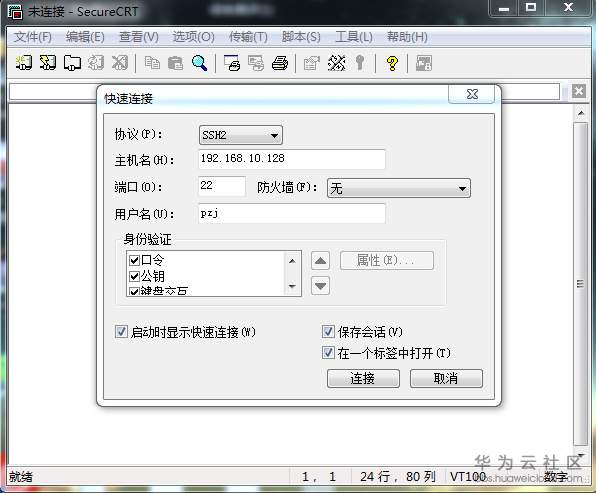Click the Global Options tools icon
Screen dimensions: 596x493
[336, 63]
